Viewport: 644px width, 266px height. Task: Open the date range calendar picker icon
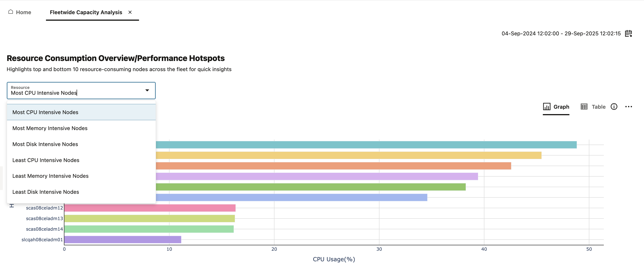click(629, 33)
